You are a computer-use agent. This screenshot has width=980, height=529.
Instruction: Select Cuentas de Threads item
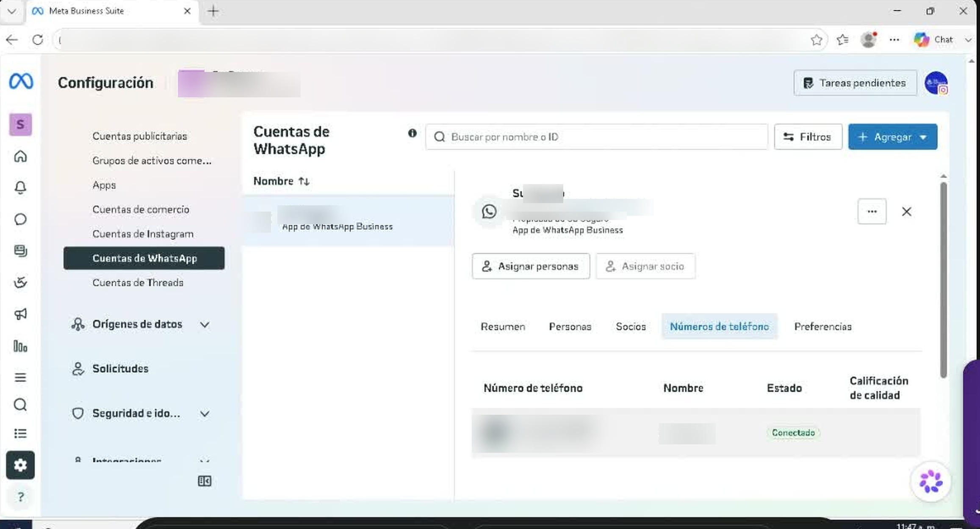point(138,283)
